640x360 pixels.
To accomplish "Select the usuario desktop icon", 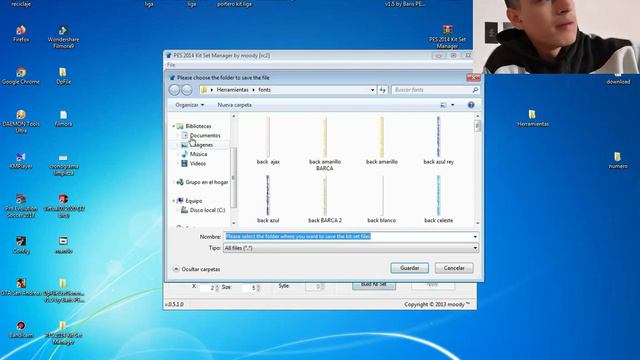I will tap(63, 245).
